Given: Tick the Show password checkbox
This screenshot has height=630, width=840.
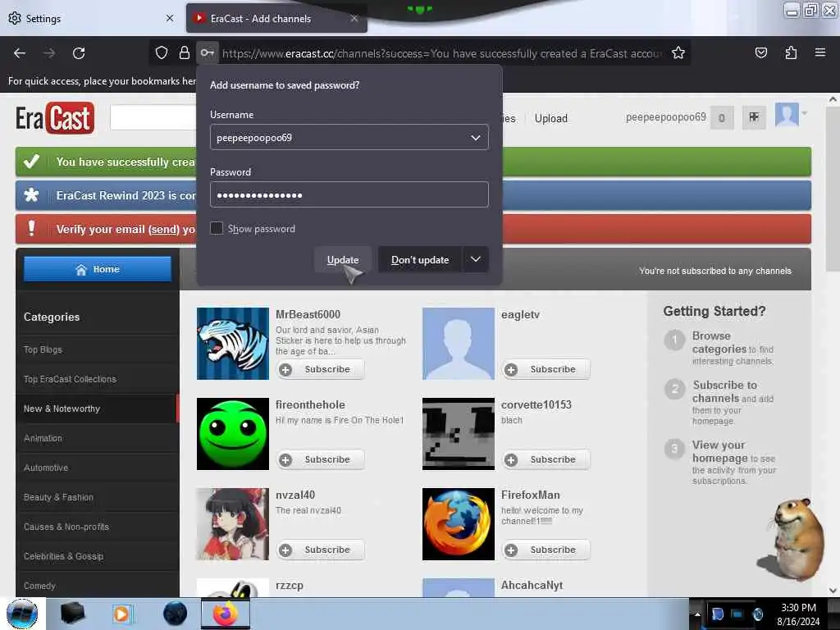Looking at the screenshot, I should (x=217, y=228).
